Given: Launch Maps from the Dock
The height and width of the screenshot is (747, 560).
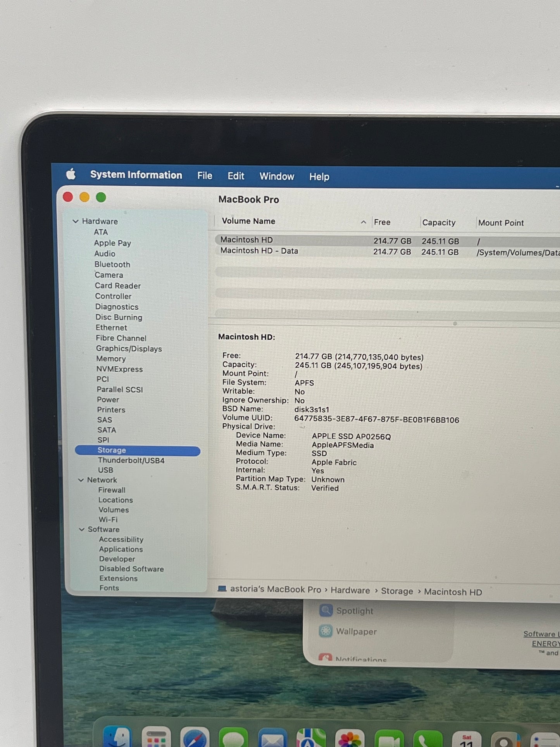Looking at the screenshot, I should point(311,738).
